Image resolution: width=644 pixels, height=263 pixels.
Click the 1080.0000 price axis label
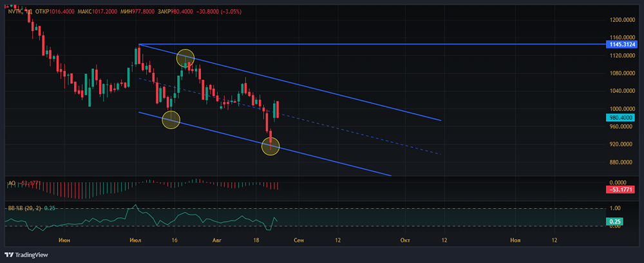[x=622, y=73]
